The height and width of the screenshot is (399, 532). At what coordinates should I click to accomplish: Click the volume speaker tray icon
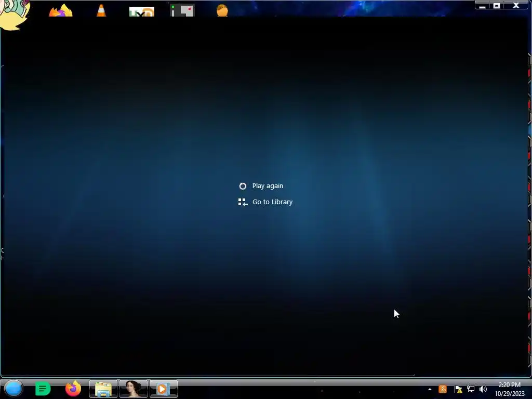[483, 389]
